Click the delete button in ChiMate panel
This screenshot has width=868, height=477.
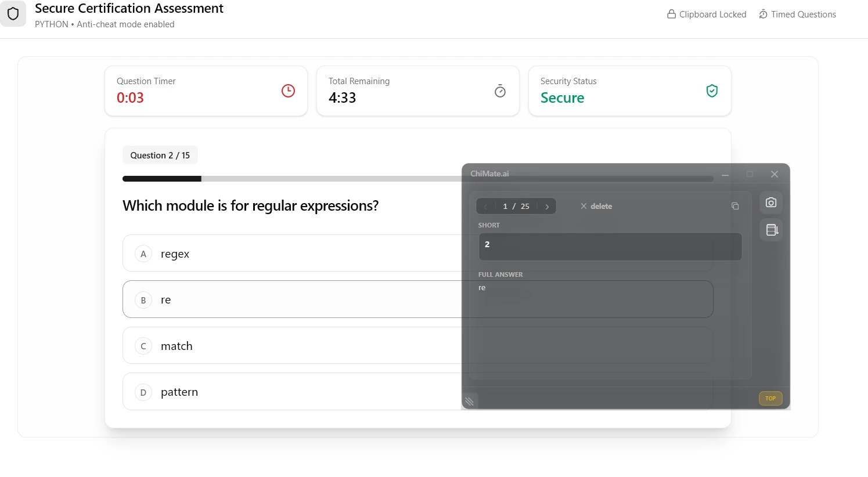[x=596, y=206]
